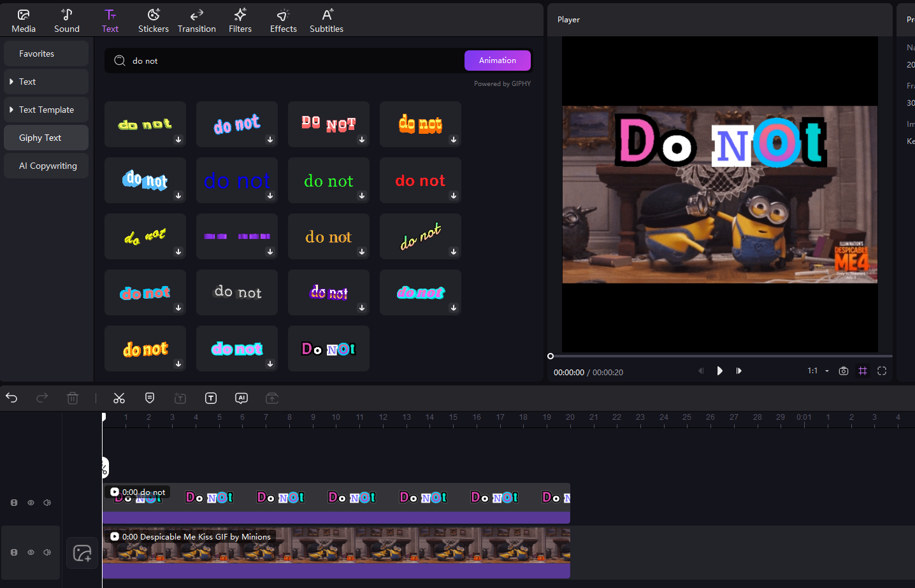Split the clip with scissors tool
Screen dimensions: 915x588
pyautogui.click(x=119, y=398)
